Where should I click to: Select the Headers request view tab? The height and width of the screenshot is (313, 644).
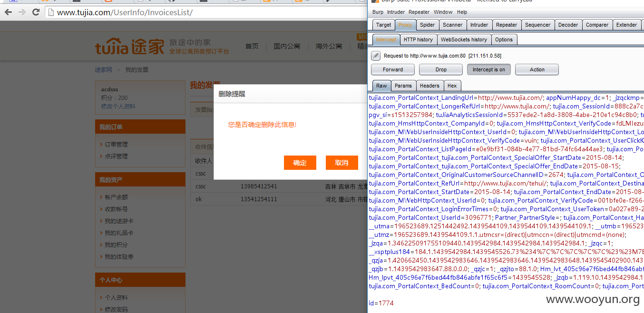click(429, 86)
